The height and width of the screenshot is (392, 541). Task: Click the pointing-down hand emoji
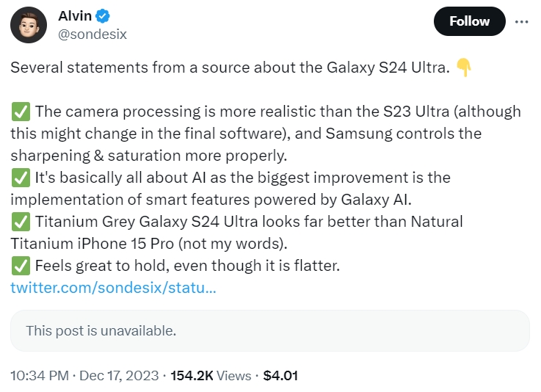click(x=463, y=68)
